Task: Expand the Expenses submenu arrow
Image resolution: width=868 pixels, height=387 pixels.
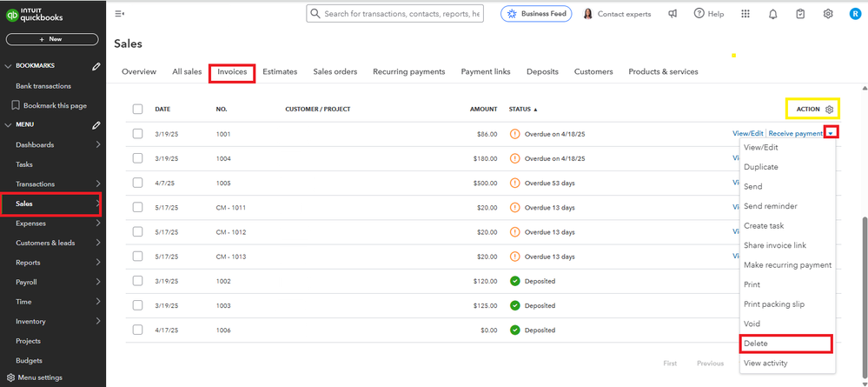Action: coord(98,224)
